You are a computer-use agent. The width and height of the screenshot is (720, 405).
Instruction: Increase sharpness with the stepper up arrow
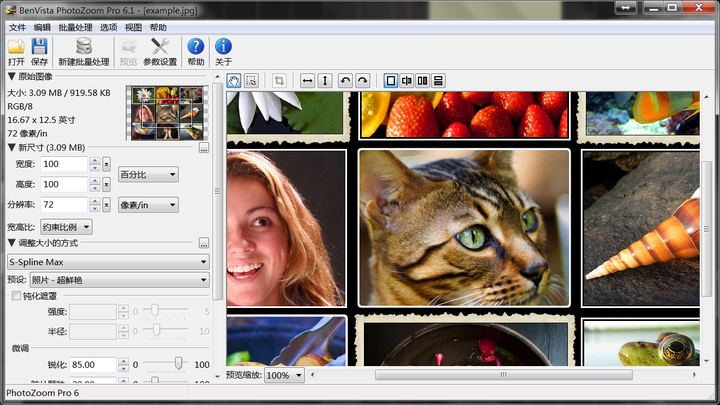123,361
